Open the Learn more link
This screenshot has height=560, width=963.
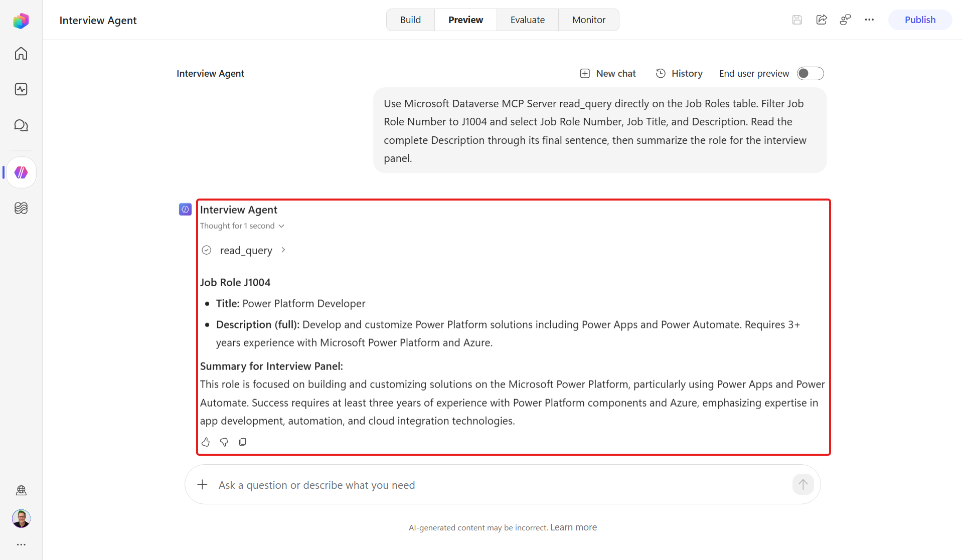(573, 527)
